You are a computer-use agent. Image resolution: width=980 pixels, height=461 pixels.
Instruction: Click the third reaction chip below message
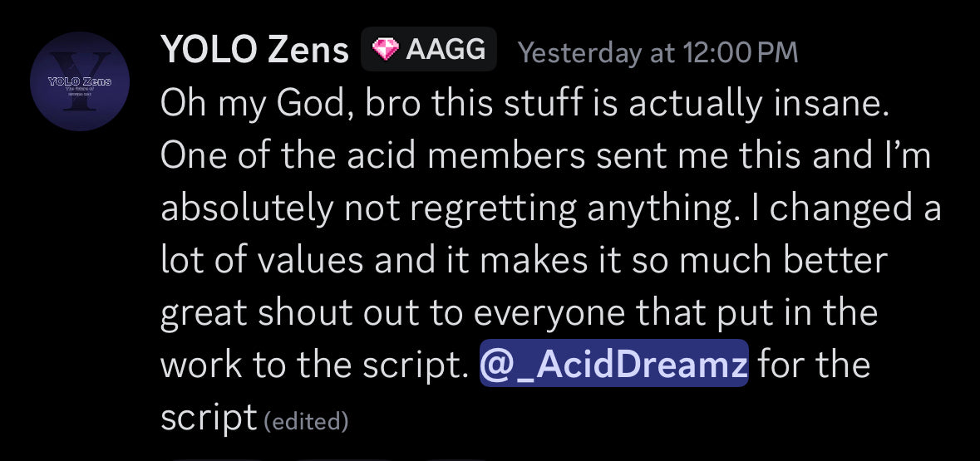coord(454,457)
